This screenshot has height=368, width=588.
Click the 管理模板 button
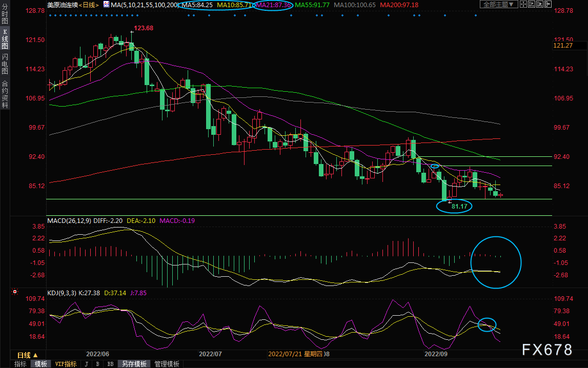tap(167, 364)
